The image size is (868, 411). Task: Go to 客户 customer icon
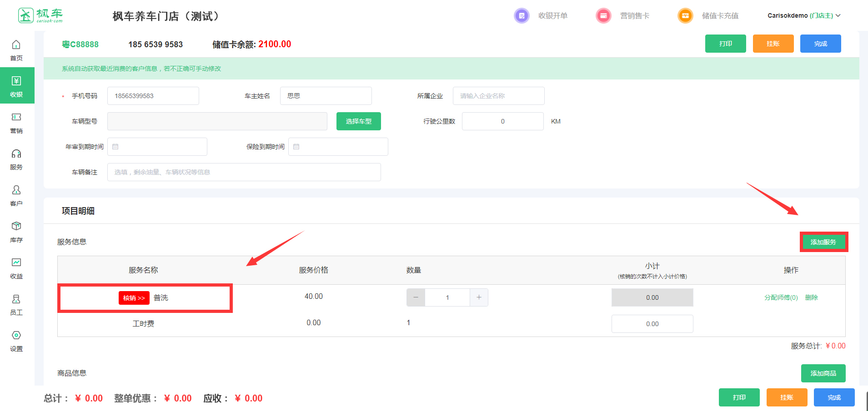tap(16, 190)
